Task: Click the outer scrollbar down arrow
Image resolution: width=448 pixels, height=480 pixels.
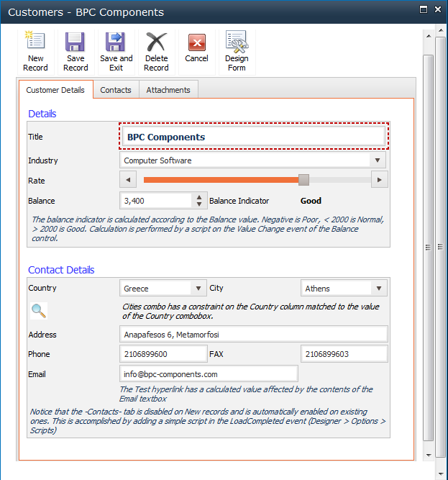Action: [441, 474]
